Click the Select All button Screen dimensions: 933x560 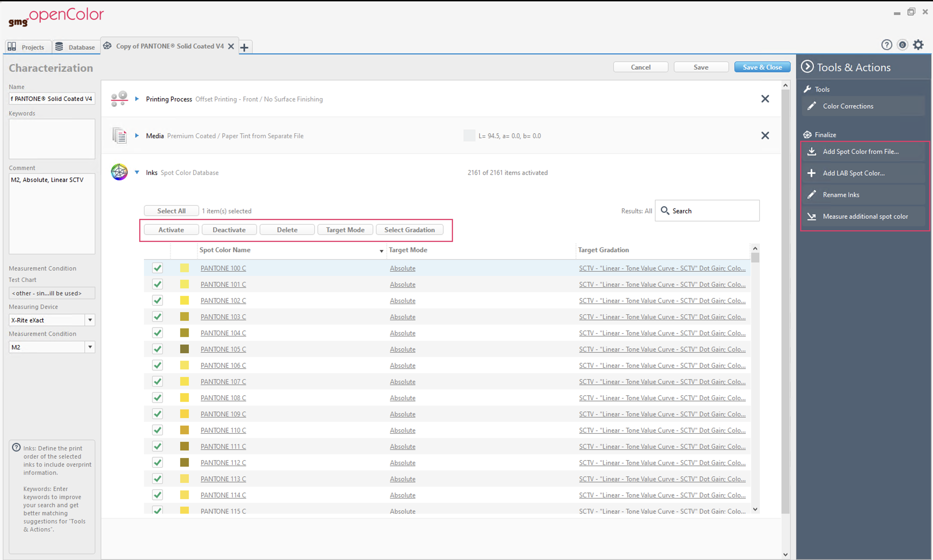tap(171, 211)
